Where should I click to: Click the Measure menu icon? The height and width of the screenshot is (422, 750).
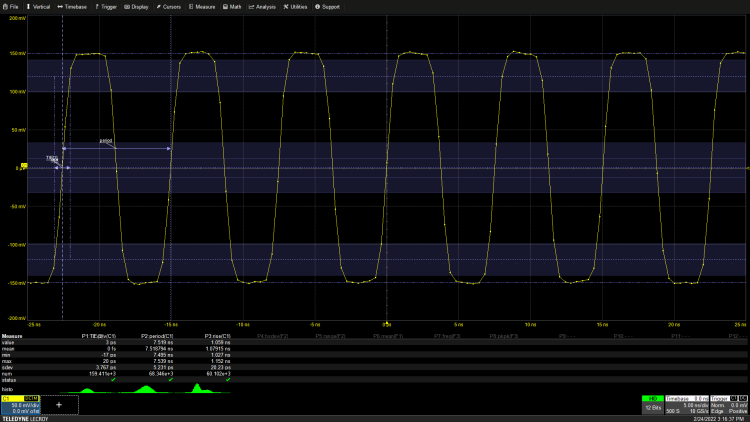tap(190, 6)
